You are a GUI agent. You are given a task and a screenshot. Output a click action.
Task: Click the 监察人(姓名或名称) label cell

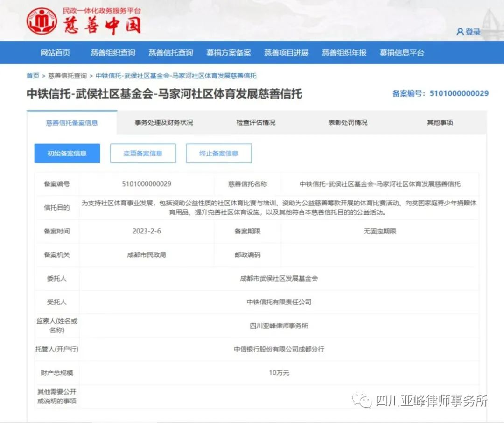pos(57,325)
